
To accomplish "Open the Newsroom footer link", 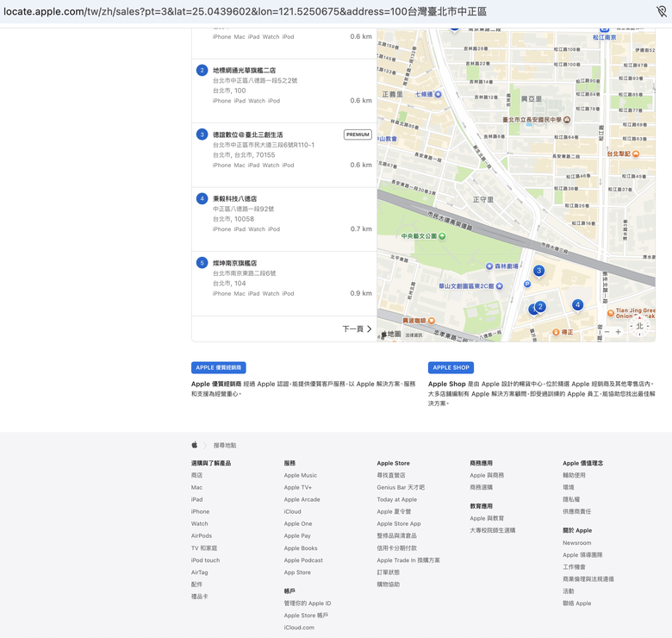I will (x=577, y=543).
